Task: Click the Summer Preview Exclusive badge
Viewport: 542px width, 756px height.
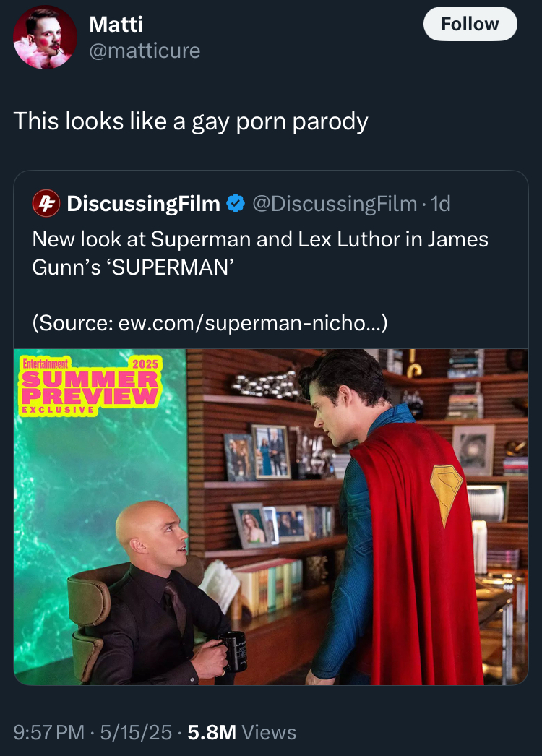Action: point(90,386)
